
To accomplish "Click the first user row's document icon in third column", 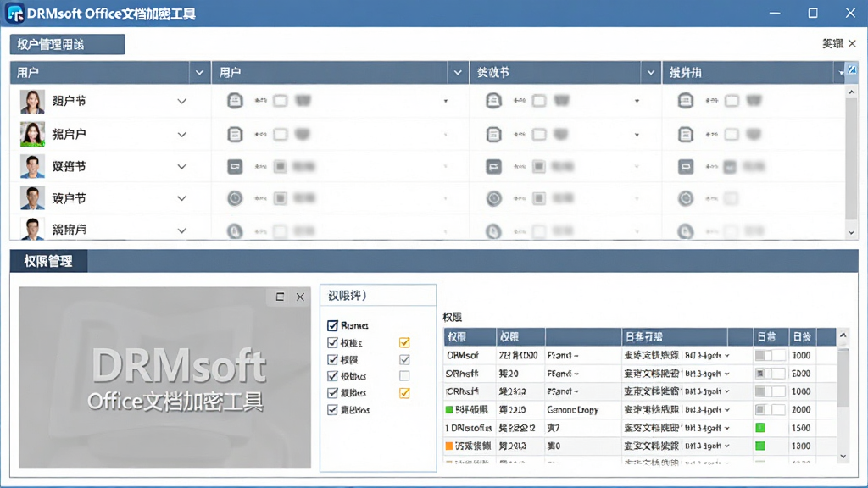I will pos(493,101).
